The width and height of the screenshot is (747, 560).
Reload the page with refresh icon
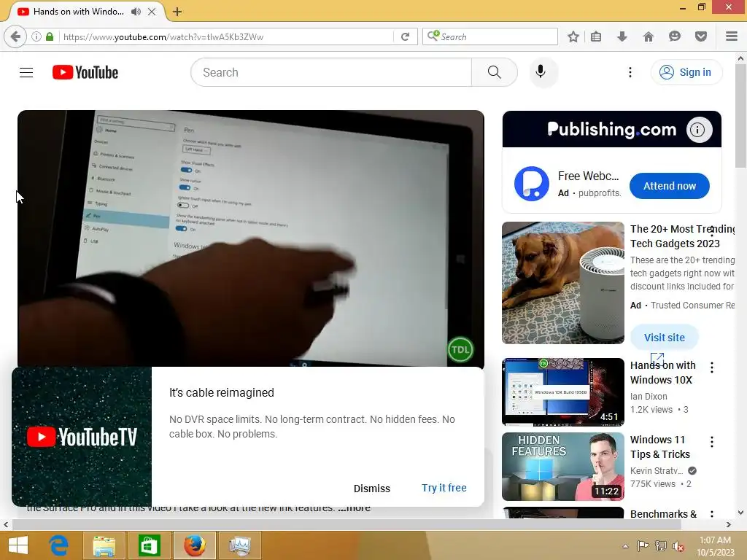tap(405, 36)
